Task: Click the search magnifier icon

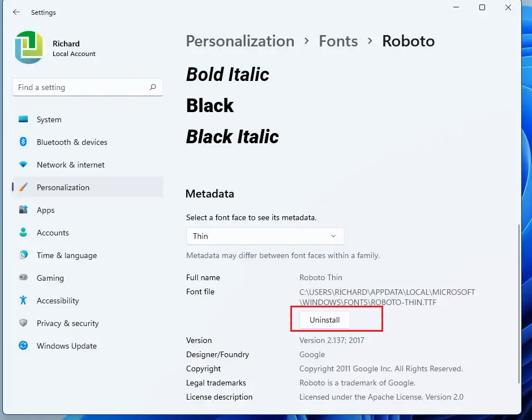Action: pyautogui.click(x=153, y=87)
